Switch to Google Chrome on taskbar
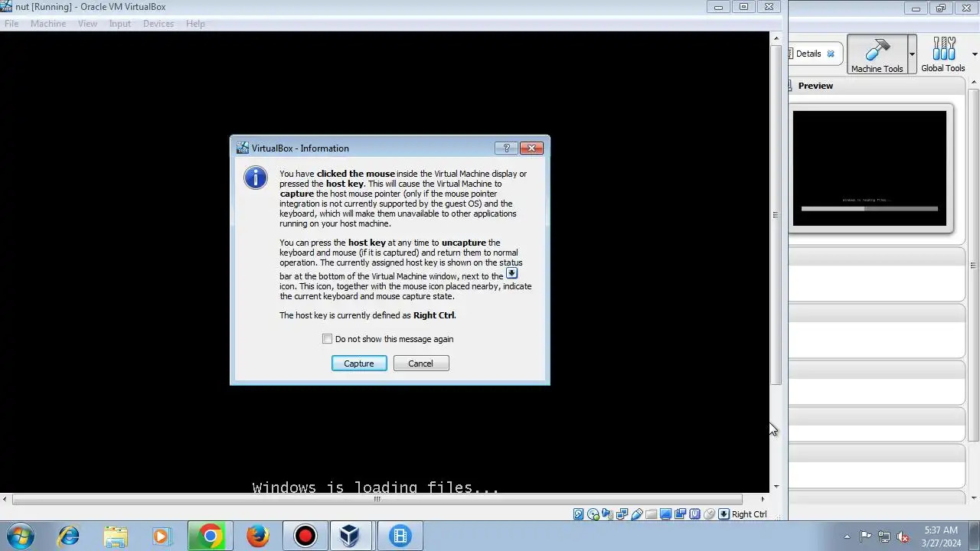980x551 pixels. [210, 536]
